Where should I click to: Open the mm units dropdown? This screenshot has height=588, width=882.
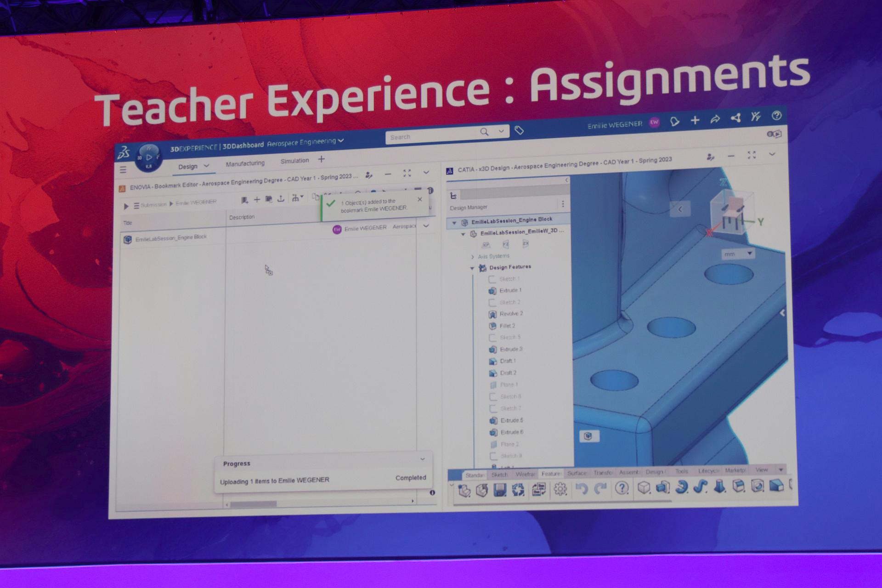tap(738, 254)
